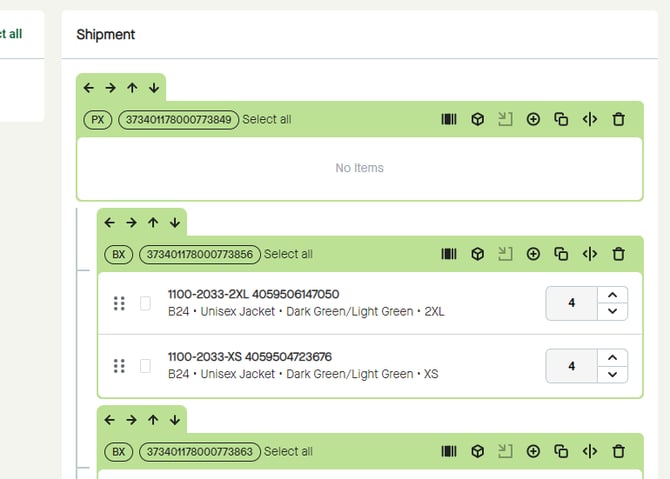Click the plus-circle add icon on PX row
Viewport: 670px width, 479px height.
pos(533,119)
